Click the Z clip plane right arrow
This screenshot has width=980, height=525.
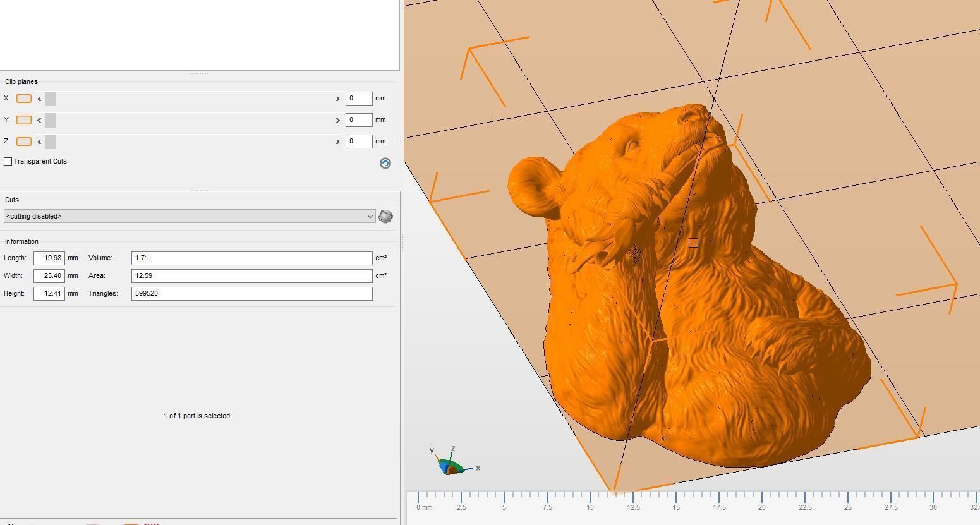click(x=337, y=142)
